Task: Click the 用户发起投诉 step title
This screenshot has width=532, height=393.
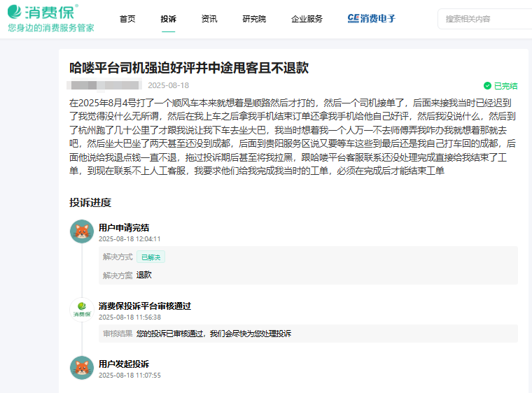Action: (124, 364)
